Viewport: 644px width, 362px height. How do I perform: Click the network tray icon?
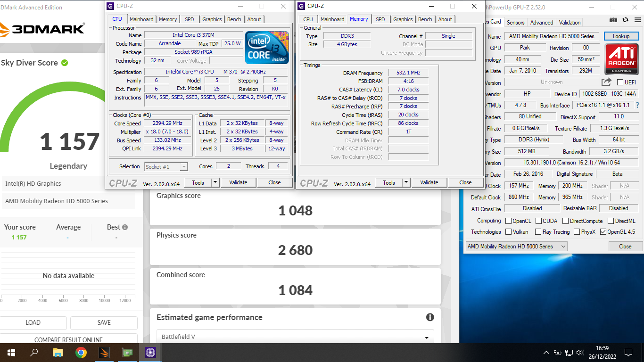click(569, 352)
